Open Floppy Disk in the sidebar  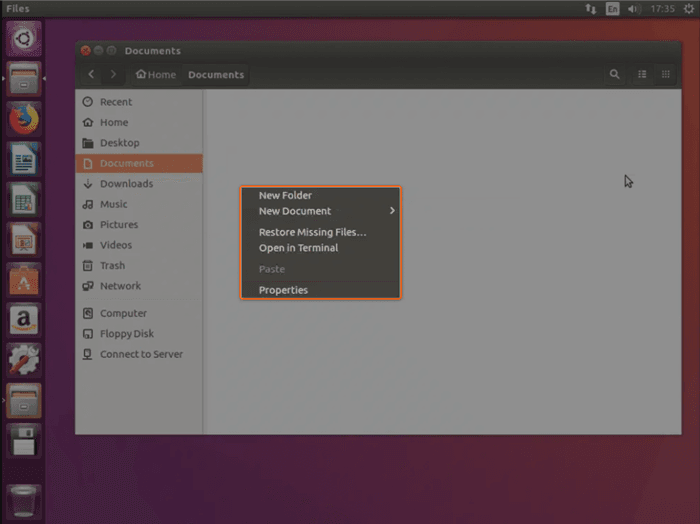click(x=139, y=334)
